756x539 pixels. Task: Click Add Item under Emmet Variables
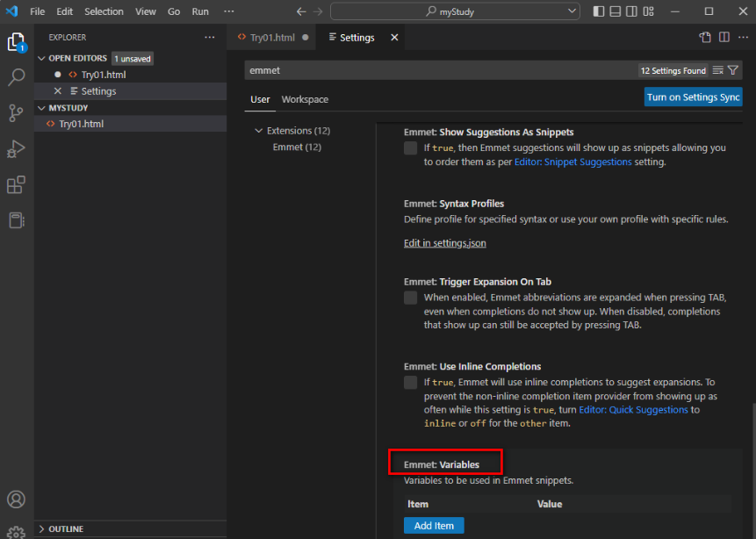point(434,526)
